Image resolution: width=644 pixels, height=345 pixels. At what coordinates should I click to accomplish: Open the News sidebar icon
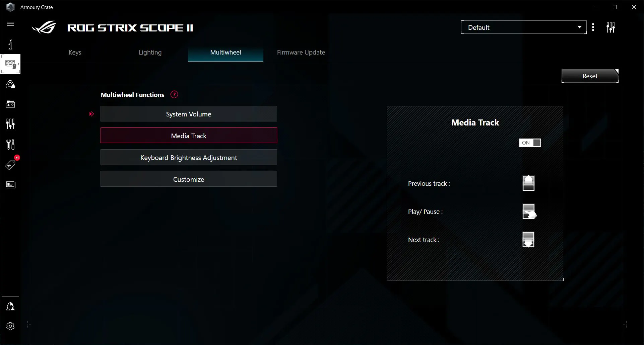click(x=11, y=185)
